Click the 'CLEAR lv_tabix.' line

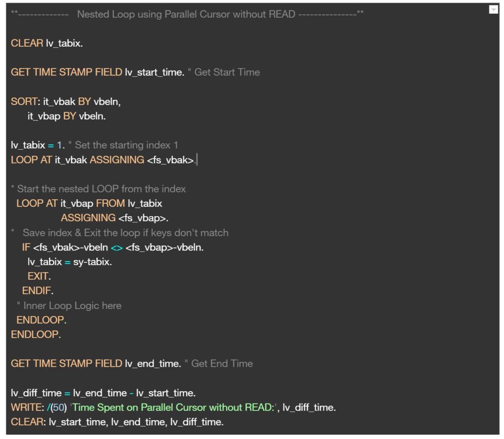point(47,43)
